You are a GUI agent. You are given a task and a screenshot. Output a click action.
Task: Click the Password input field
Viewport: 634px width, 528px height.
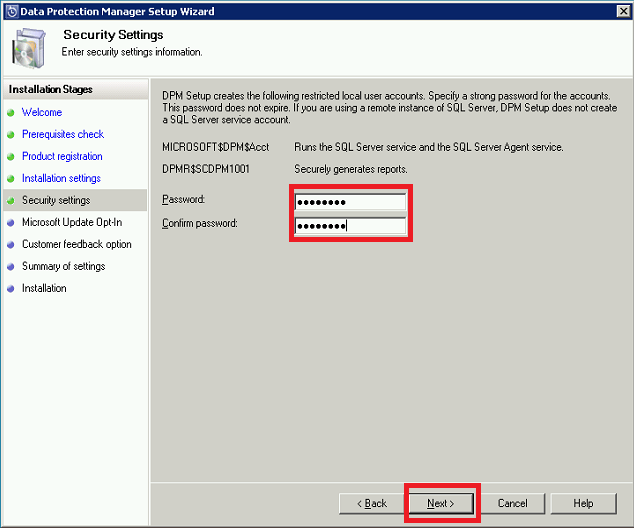[x=350, y=202]
